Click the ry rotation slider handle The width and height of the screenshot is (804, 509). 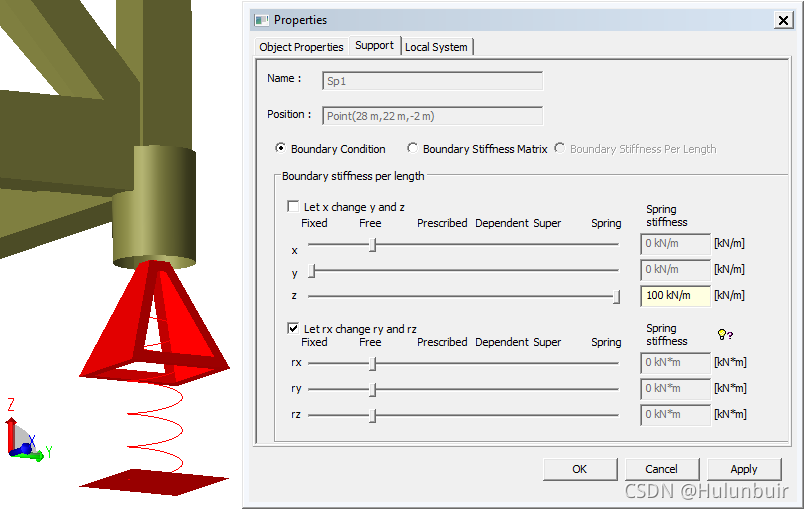[x=373, y=390]
